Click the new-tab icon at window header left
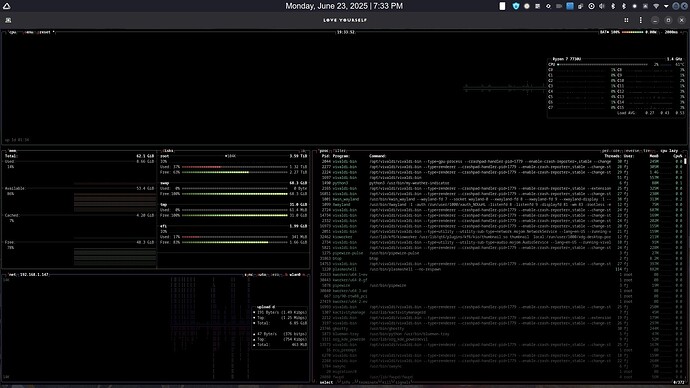 click(8, 20)
